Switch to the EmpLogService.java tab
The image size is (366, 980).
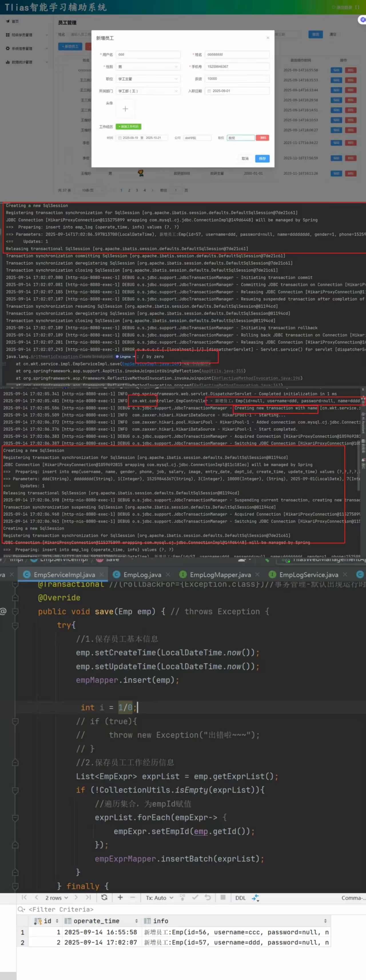click(x=308, y=575)
